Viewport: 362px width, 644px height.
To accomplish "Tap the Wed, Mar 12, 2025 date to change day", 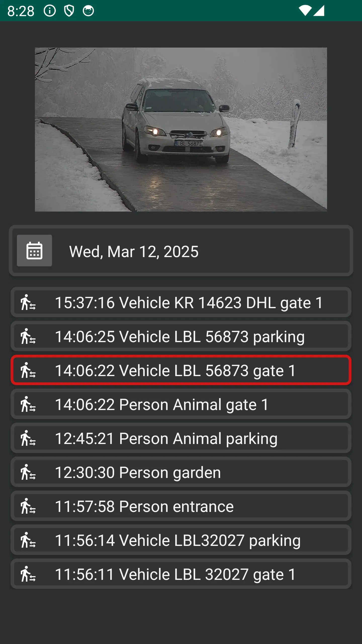I will pyautogui.click(x=134, y=250).
